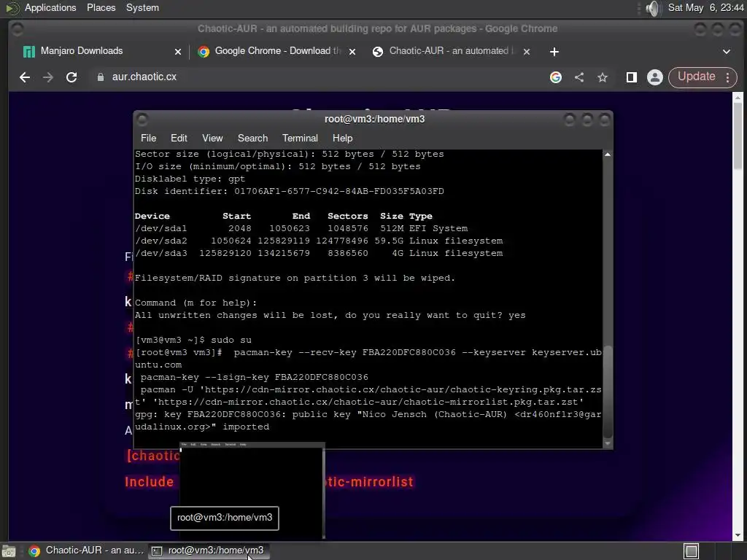This screenshot has height=560, width=747.
Task: Click the share page icon
Action: [578, 77]
